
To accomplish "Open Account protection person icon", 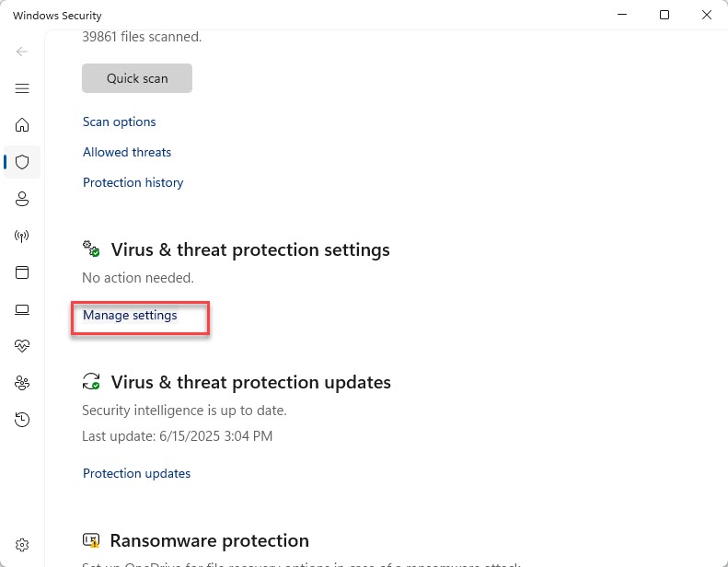I will coord(22,199).
